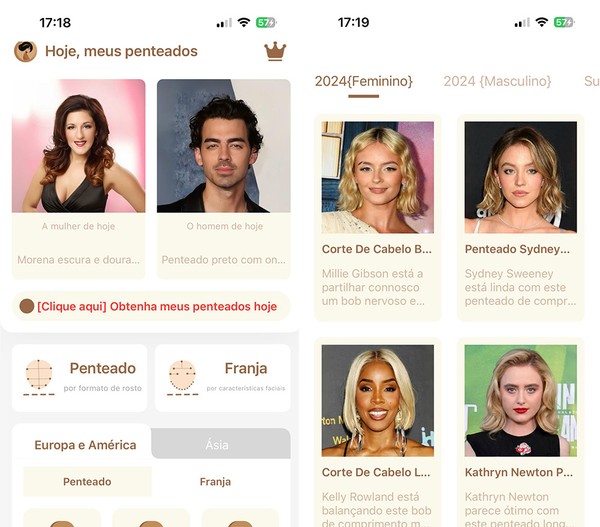Tap Wi-Fi icon in right status bar

tap(541, 22)
